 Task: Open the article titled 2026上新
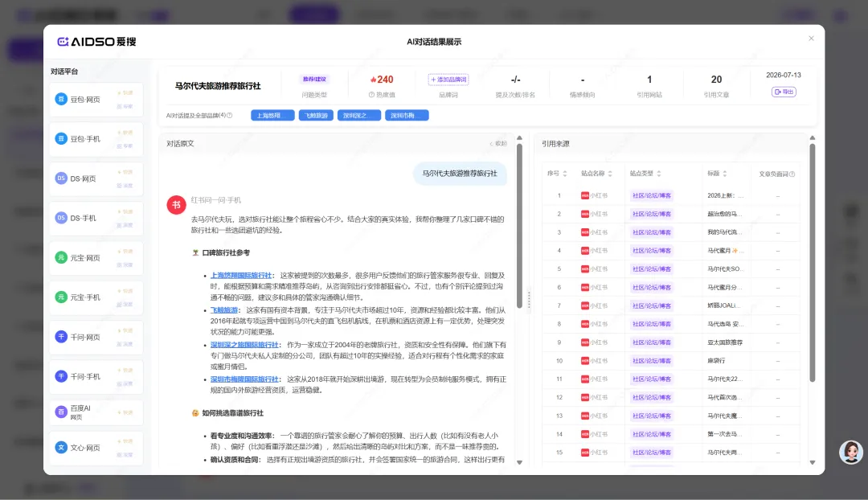click(x=725, y=195)
